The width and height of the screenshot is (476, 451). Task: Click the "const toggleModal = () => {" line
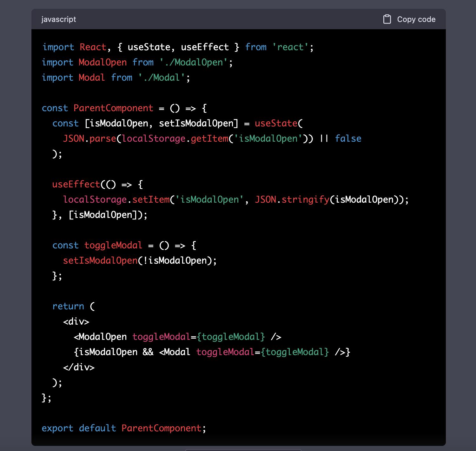(124, 246)
